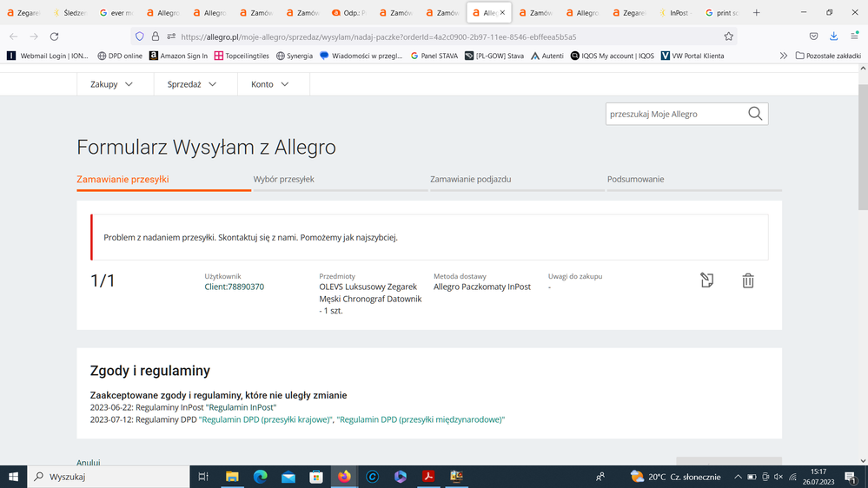
Task: Open the site permissions icon beside the padlock
Action: point(171,36)
